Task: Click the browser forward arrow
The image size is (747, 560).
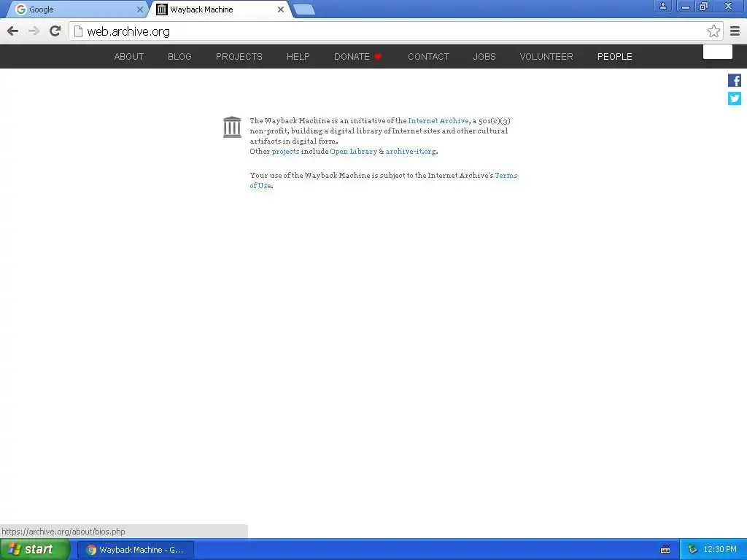Action: point(34,31)
